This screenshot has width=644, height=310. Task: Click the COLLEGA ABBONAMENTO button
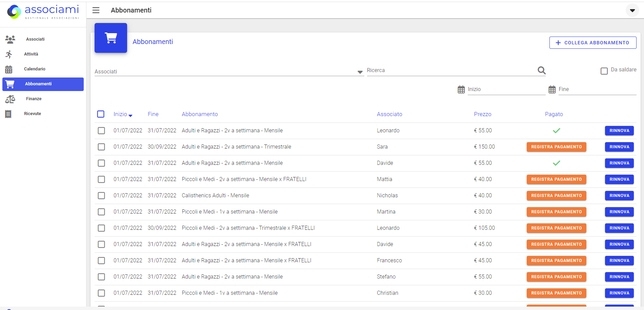pos(592,43)
